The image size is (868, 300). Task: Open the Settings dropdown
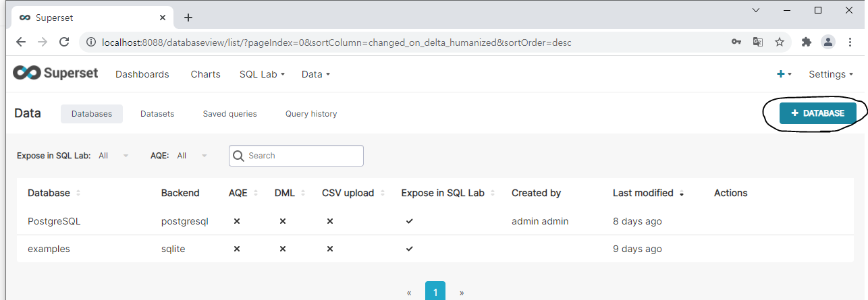pyautogui.click(x=831, y=74)
